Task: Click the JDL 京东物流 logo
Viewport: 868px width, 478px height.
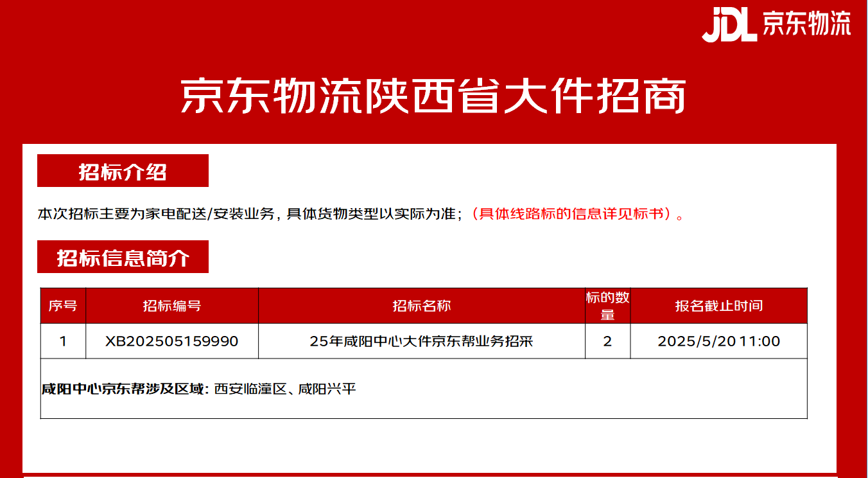Action: coord(776,24)
